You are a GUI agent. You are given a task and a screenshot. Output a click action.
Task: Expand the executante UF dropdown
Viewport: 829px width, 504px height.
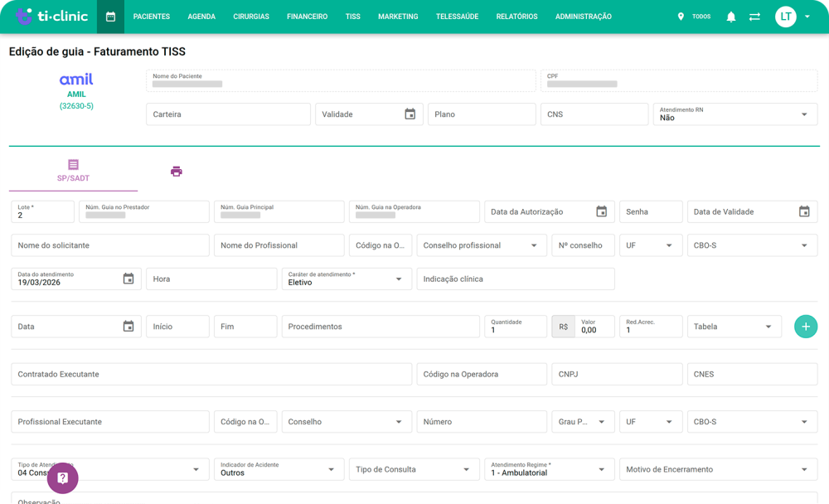click(x=650, y=421)
